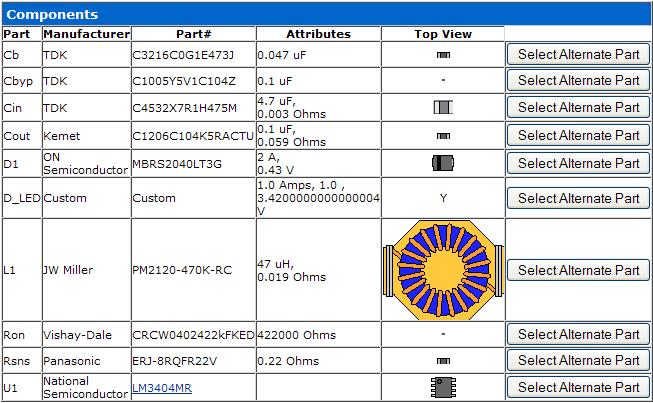The height and width of the screenshot is (403, 653).
Task: Select alternate part for Cbyp
Action: click(578, 80)
